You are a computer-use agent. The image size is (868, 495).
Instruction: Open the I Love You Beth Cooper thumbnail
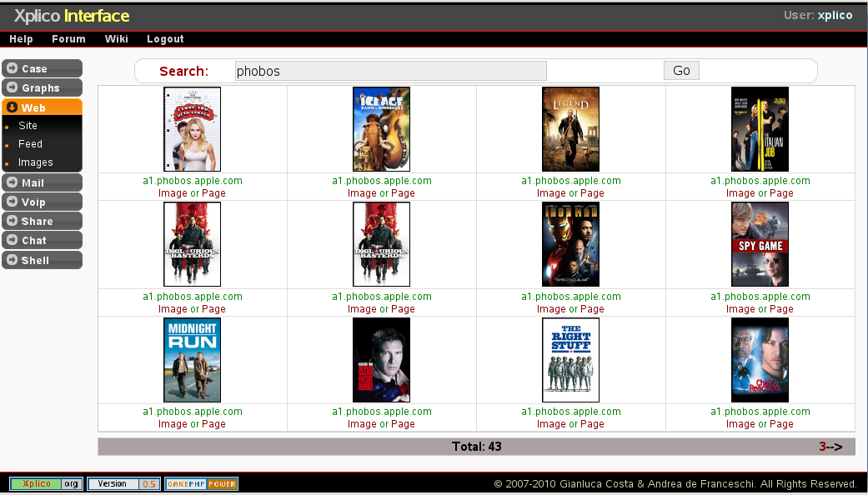(192, 129)
